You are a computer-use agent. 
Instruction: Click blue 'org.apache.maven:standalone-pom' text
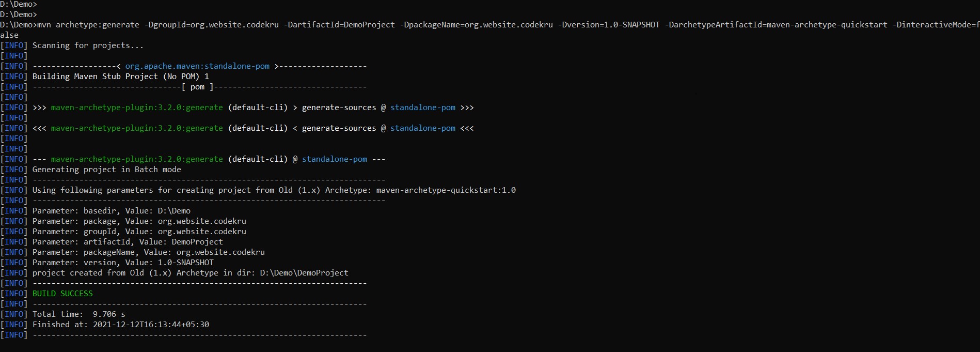(x=197, y=66)
